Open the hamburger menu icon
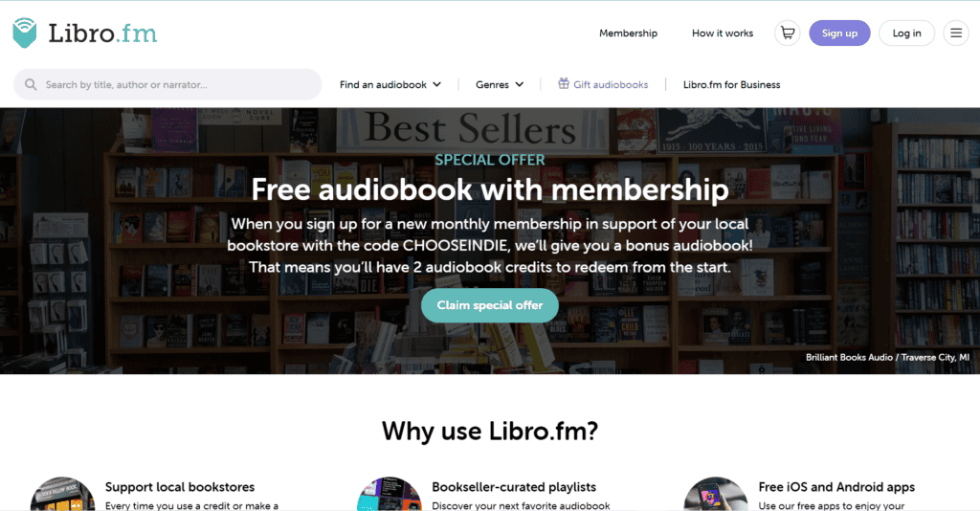Viewport: 980px width, 511px height. pyautogui.click(x=956, y=33)
